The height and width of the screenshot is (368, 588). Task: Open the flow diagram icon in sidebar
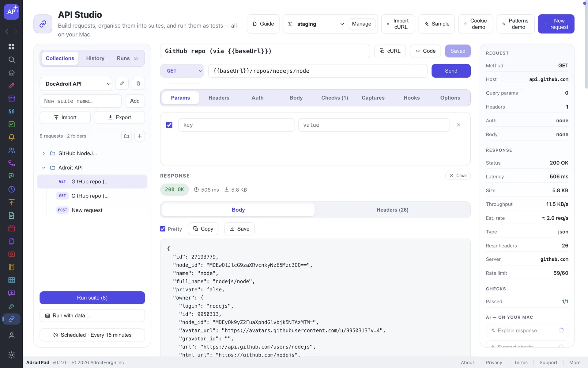tap(11, 163)
